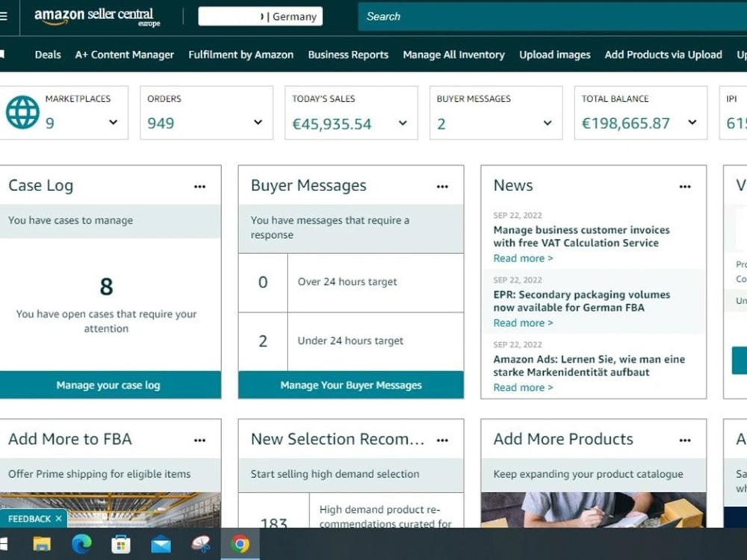Open the Germany marketplace switcher
Viewport: 747px width, 560px height.
click(x=260, y=16)
